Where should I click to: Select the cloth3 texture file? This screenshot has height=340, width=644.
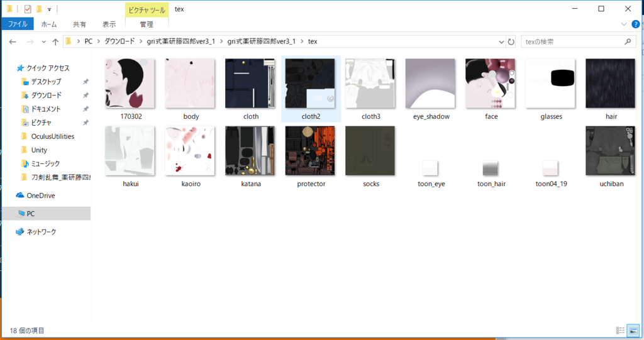pos(370,84)
